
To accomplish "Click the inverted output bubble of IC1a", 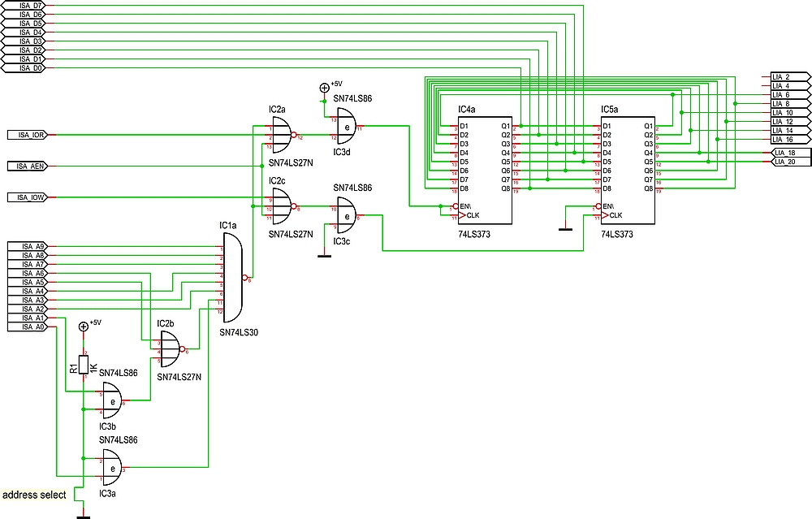I will pos(246,276).
